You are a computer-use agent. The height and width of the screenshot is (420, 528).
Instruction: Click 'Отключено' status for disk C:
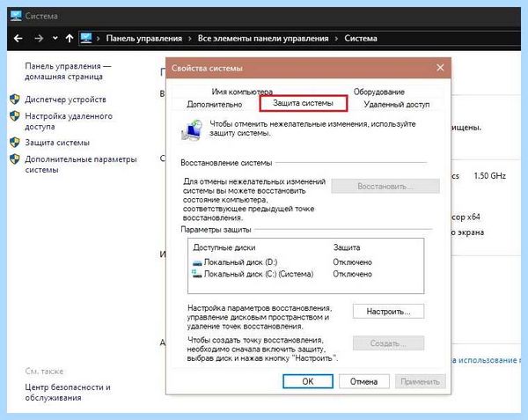[x=352, y=274]
